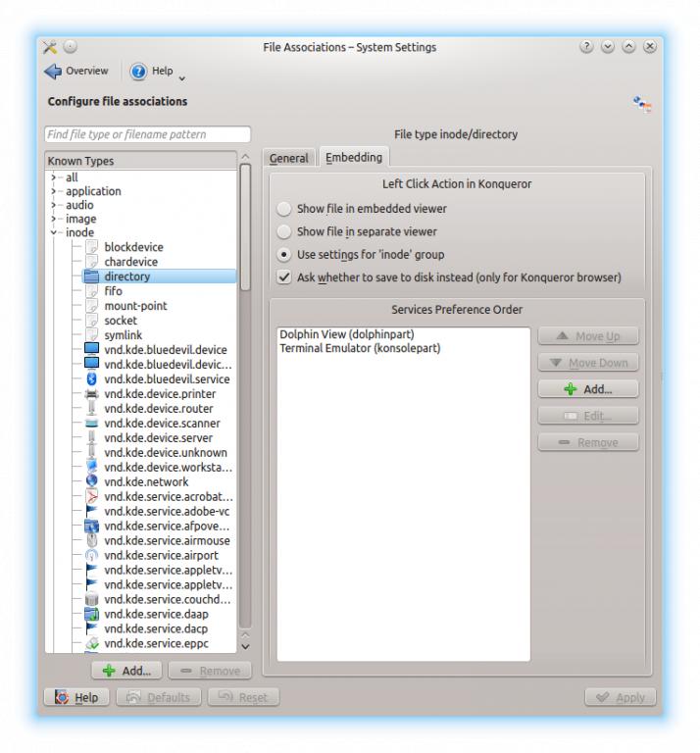Image resolution: width=700 pixels, height=753 pixels.
Task: Click the mouse icon for vnd.kde.service.airmouse
Action: pos(91,540)
